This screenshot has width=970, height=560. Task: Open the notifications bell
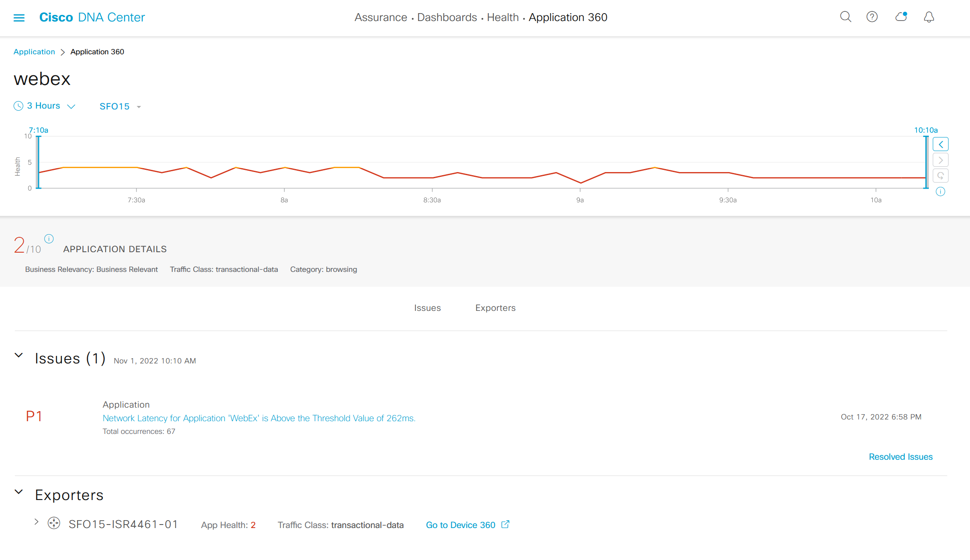[x=929, y=17]
